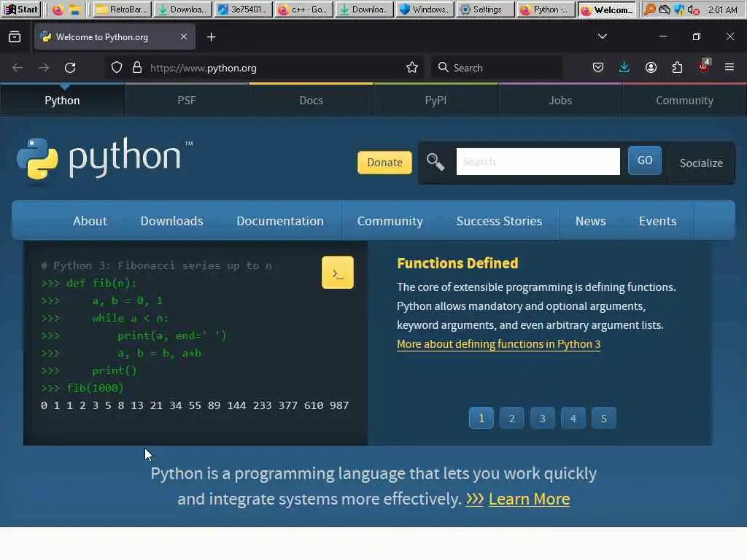Click the uBlock extension icon with badge

pyautogui.click(x=704, y=66)
